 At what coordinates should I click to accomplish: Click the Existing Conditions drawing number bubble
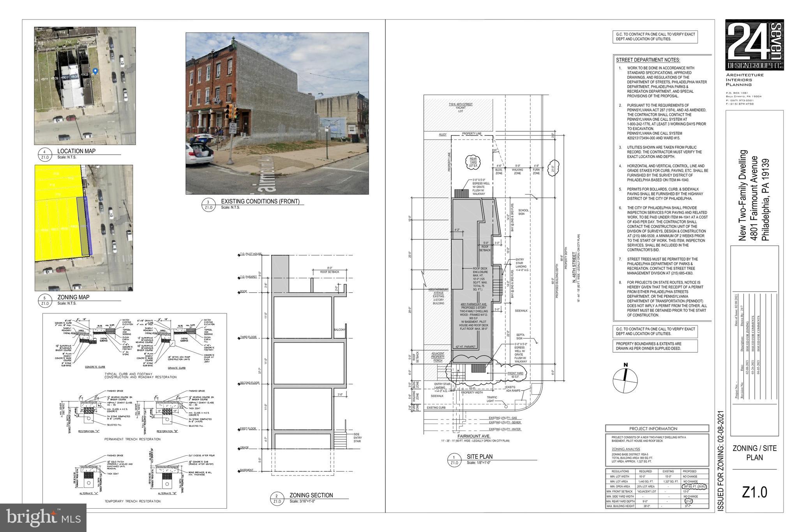pyautogui.click(x=208, y=205)
